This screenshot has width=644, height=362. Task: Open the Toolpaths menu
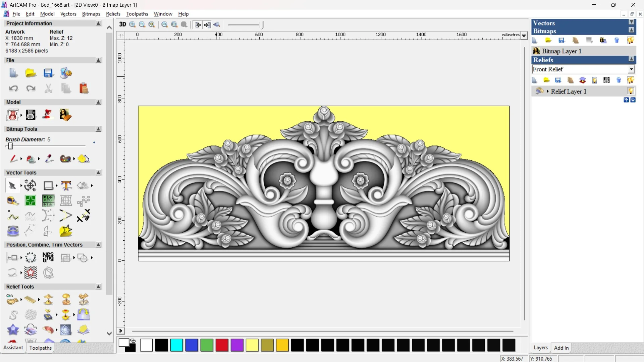pyautogui.click(x=137, y=14)
